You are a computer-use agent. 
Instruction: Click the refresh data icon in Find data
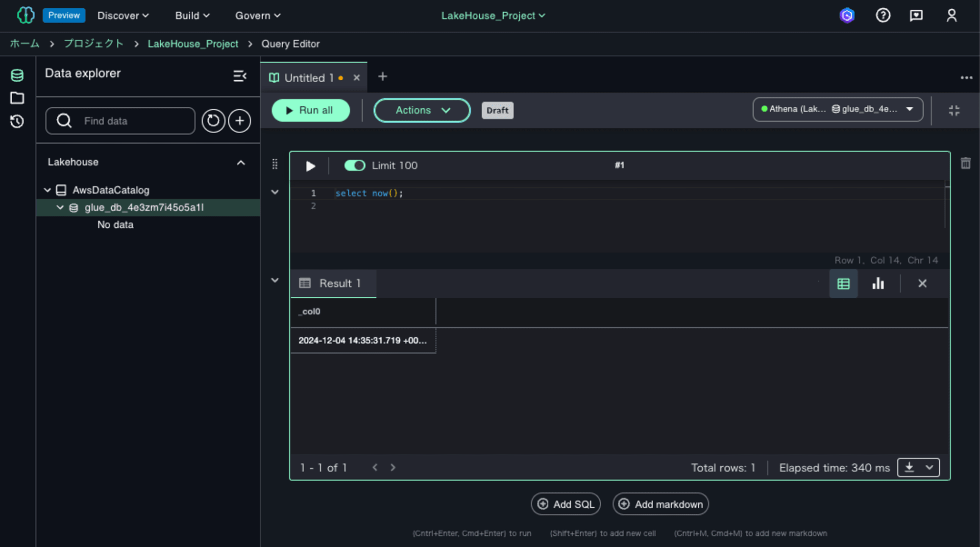[x=214, y=120]
